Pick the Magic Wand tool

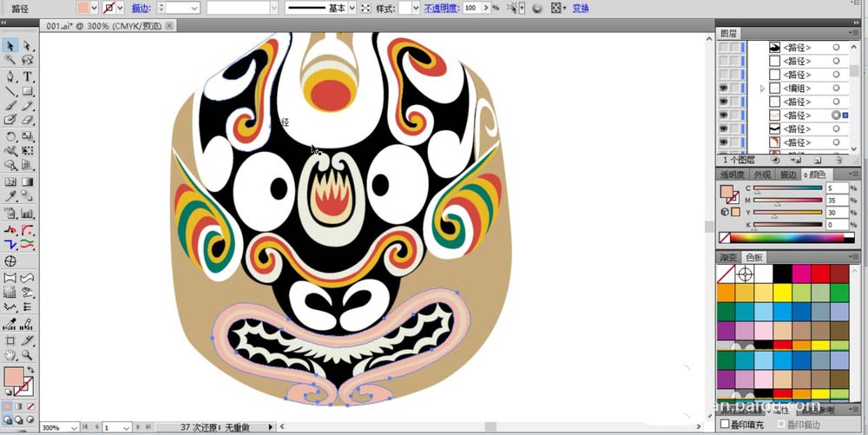pos(10,61)
